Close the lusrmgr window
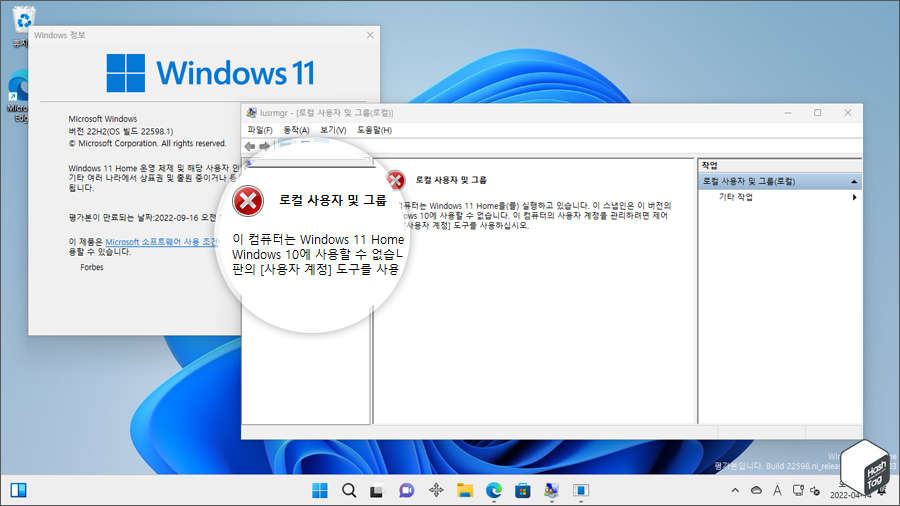 click(x=848, y=113)
